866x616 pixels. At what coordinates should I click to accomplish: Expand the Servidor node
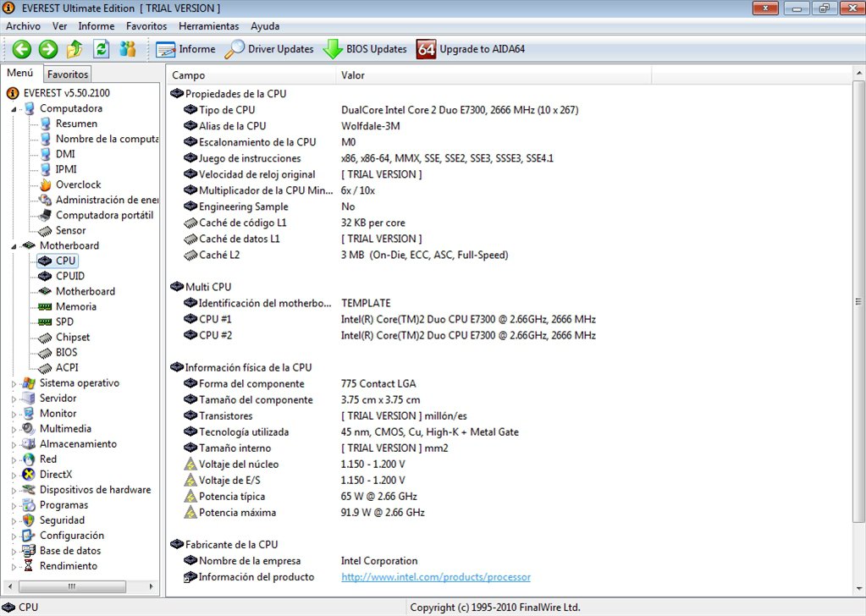14,399
